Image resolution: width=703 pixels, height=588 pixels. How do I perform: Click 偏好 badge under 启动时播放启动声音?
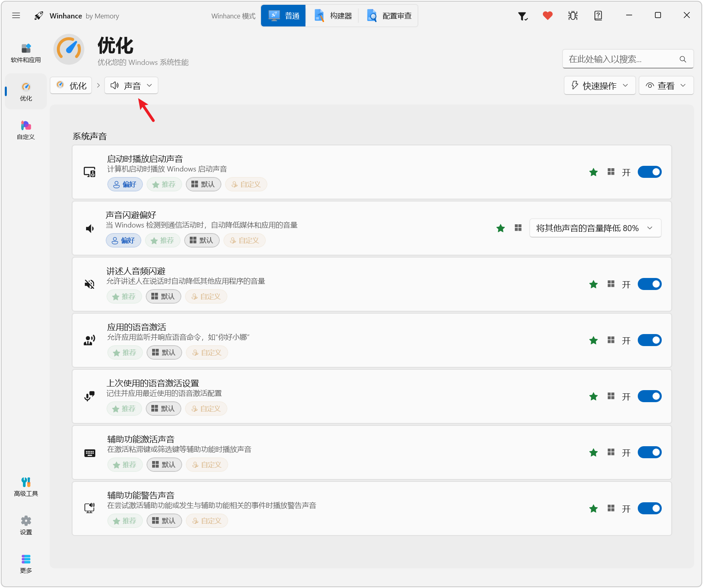pyautogui.click(x=125, y=184)
